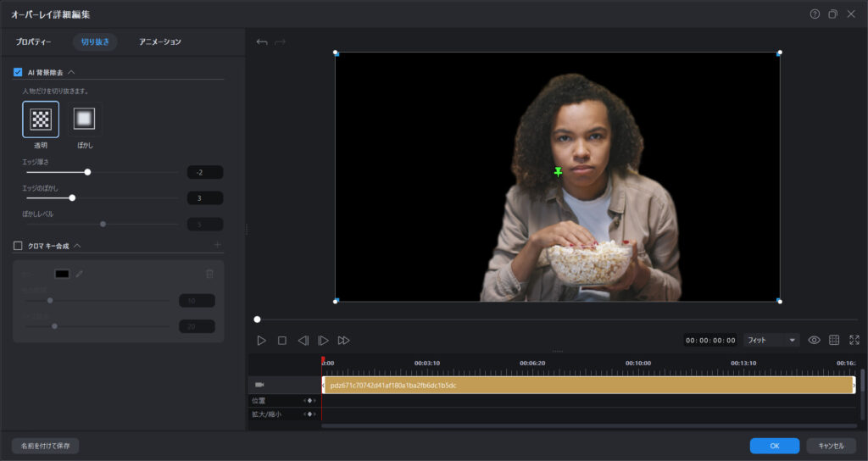Collapse the クロマ キー合成 section chevron
868x461 pixels.
[x=77, y=246]
